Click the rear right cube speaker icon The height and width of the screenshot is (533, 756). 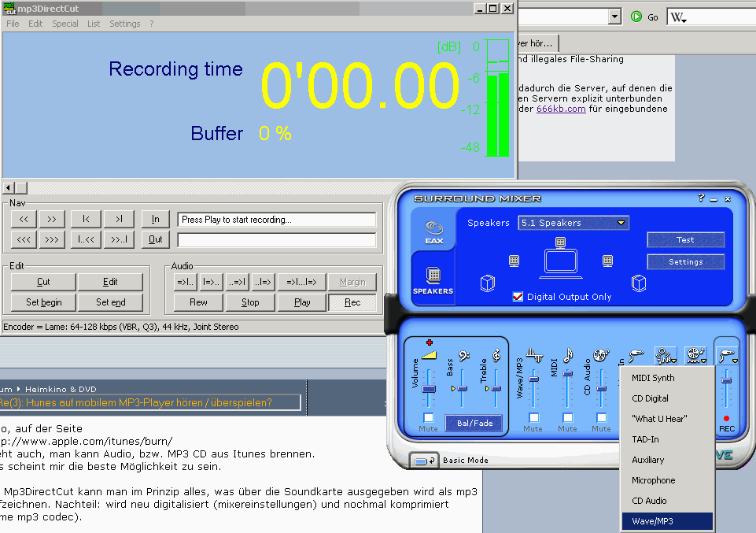(639, 283)
